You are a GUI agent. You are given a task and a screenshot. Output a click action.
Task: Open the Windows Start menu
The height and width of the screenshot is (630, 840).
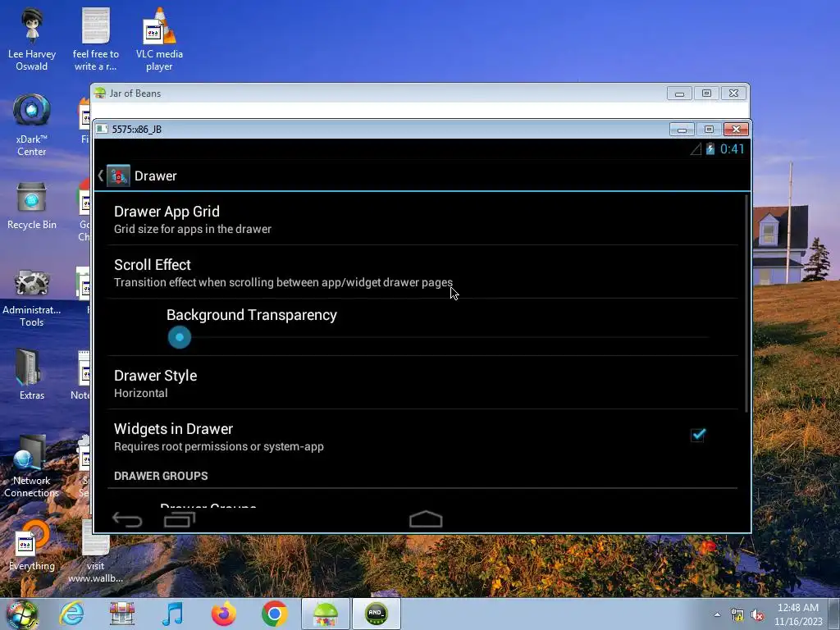pyautogui.click(x=22, y=614)
